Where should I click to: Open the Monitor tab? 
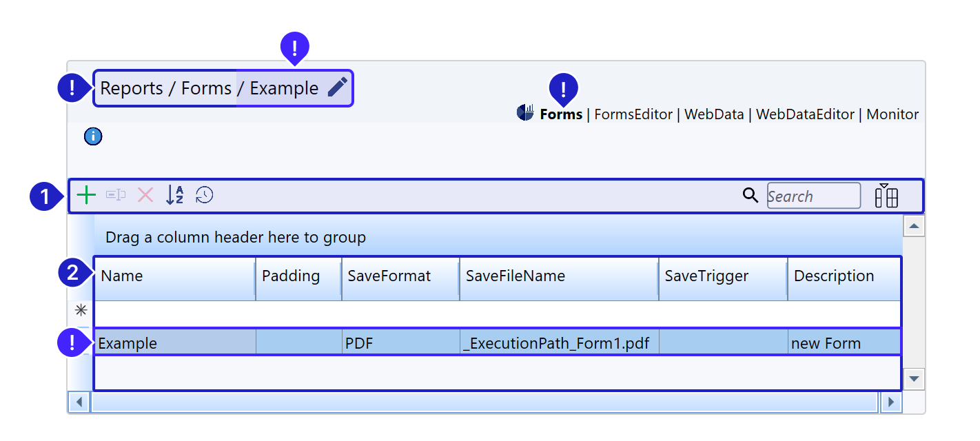point(892,114)
